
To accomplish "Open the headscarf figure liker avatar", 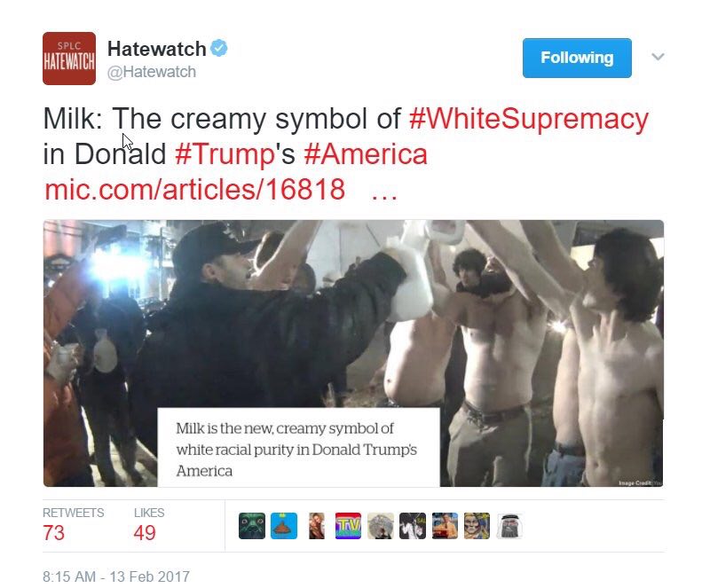I will coord(509,526).
